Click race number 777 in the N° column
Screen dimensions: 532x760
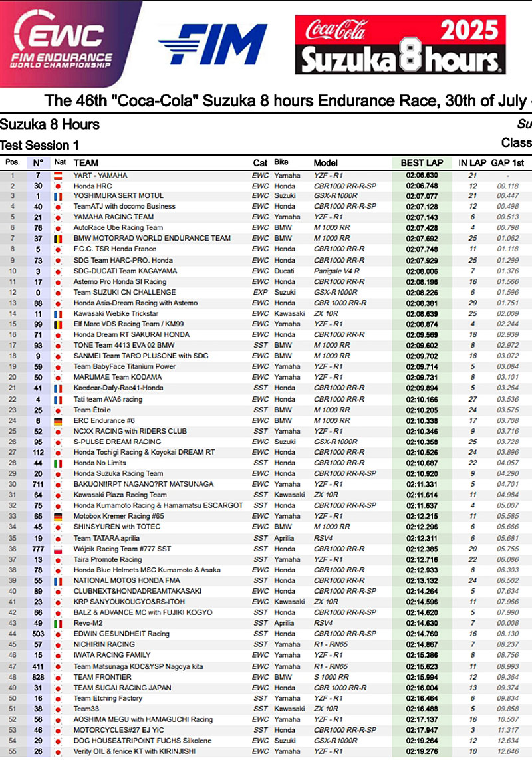click(38, 549)
